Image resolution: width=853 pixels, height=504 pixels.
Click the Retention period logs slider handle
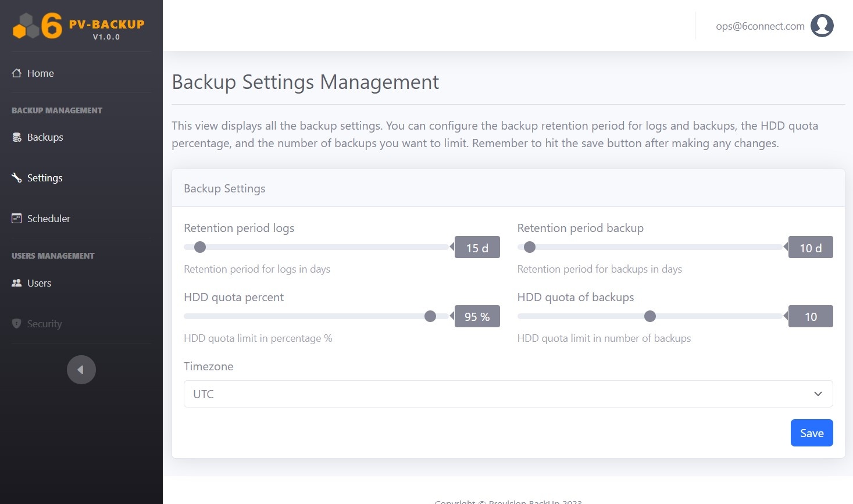(x=200, y=247)
